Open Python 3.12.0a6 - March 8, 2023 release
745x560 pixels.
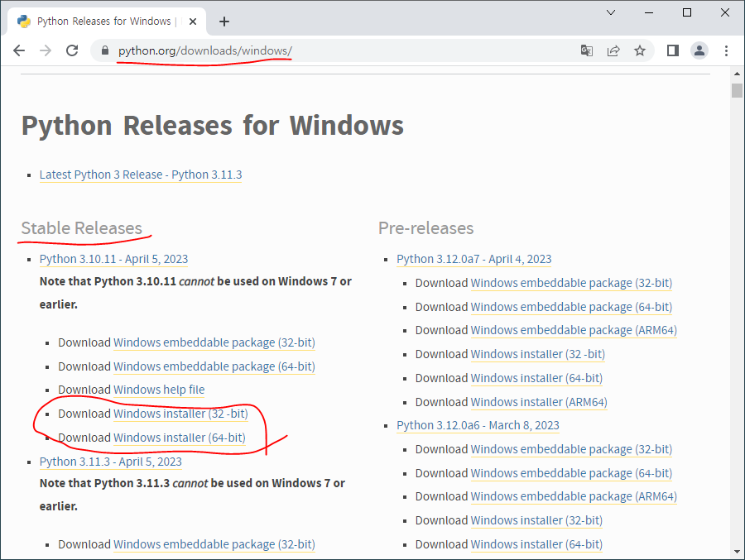(478, 425)
